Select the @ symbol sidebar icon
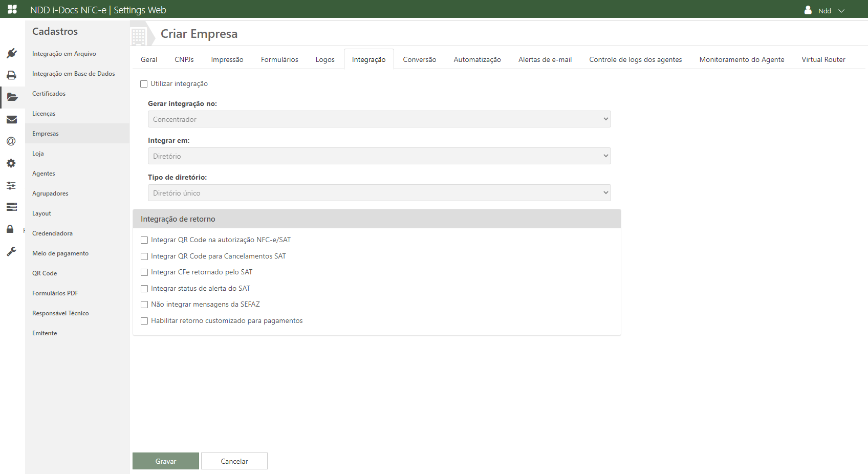 point(11,141)
